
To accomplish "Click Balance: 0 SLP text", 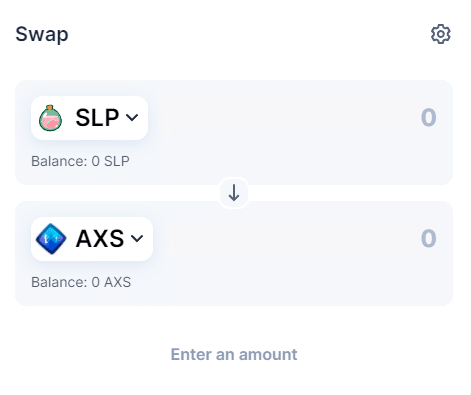I will click(x=80, y=161).
